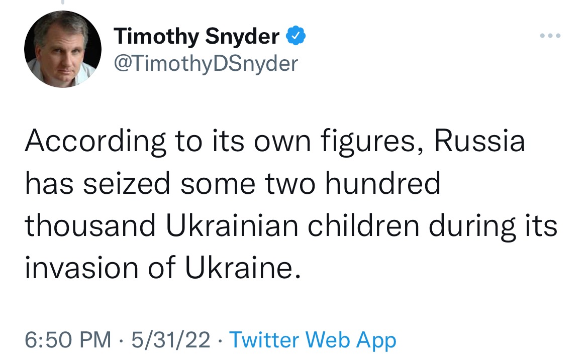Click the 6:50 PM timestamp
The height and width of the screenshot is (364, 588).
(x=68, y=340)
